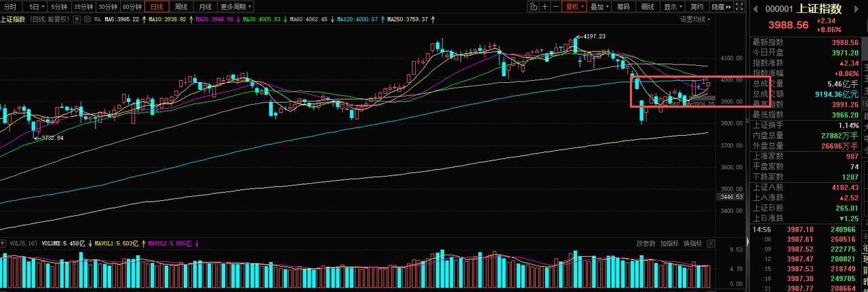The width and height of the screenshot is (868, 292).
Task: Select the 15分钟 period tab
Action: point(84,7)
